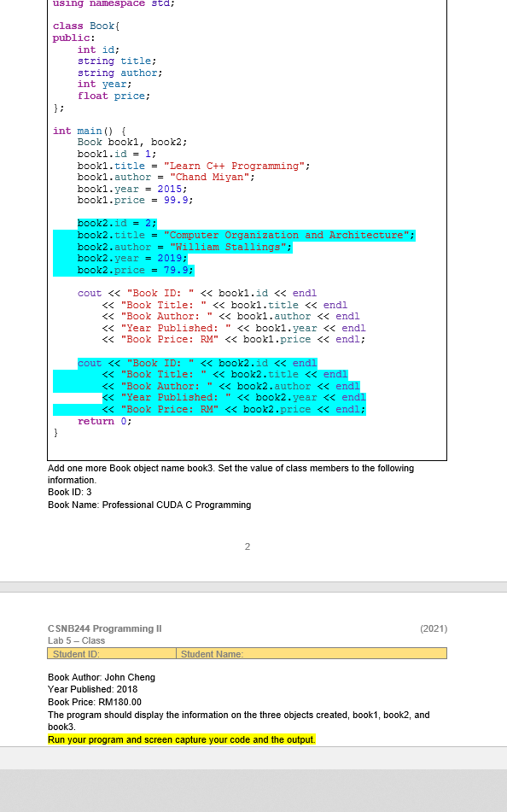507x812 pixels.
Task: Click the highlighted line printing book2.price
Action: tap(234, 409)
